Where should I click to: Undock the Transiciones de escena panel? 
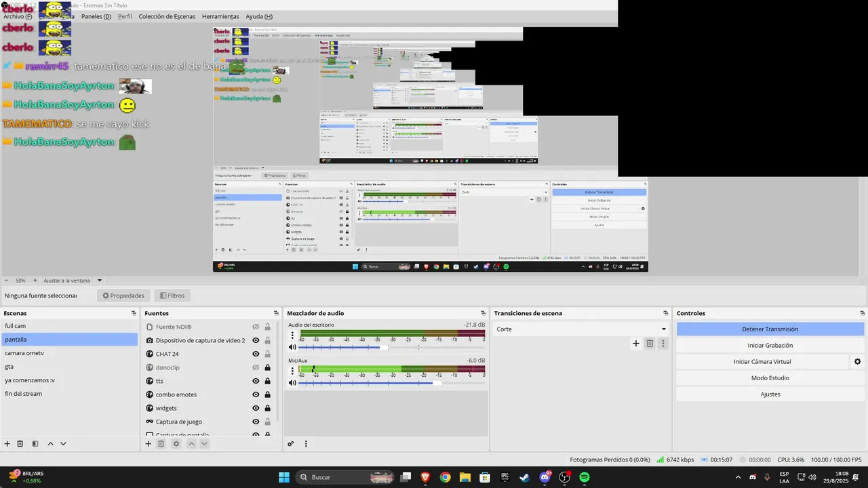click(x=667, y=313)
